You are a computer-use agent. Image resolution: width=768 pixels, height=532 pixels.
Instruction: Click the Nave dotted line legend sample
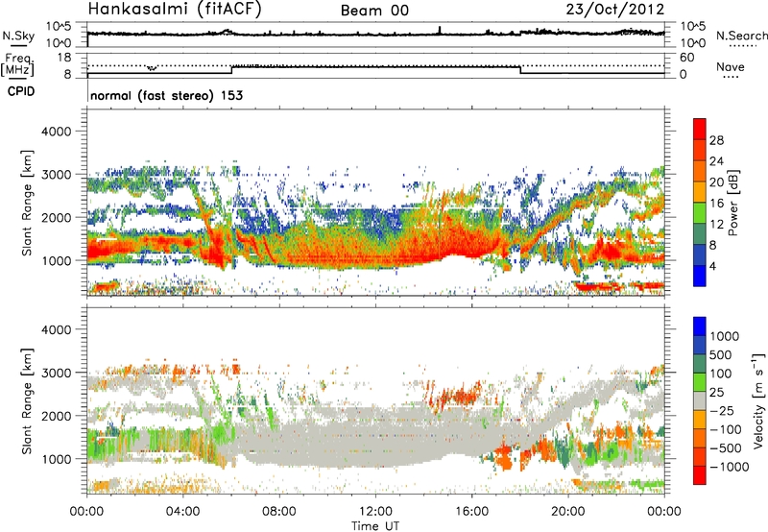click(732, 78)
